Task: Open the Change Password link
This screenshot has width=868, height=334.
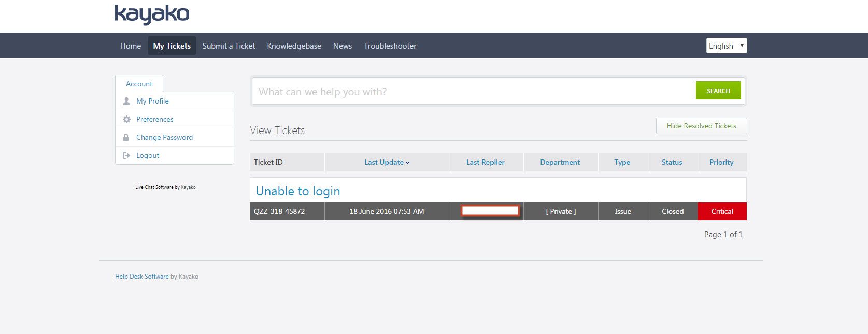Action: pos(164,137)
